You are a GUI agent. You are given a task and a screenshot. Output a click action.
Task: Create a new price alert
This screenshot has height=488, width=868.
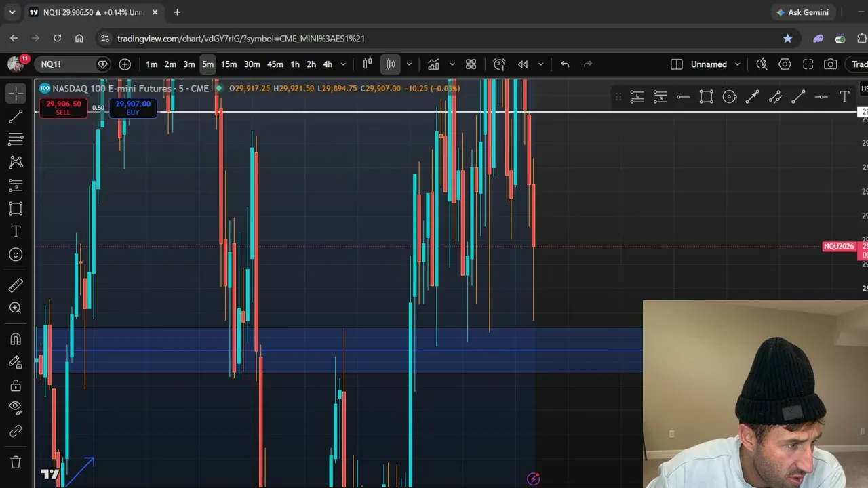click(499, 64)
